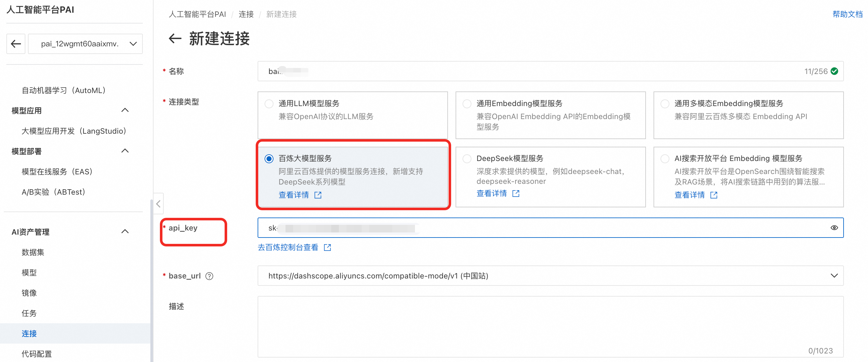
Task: Open external link icon under AI搜索开放平台 card
Action: coord(713,195)
